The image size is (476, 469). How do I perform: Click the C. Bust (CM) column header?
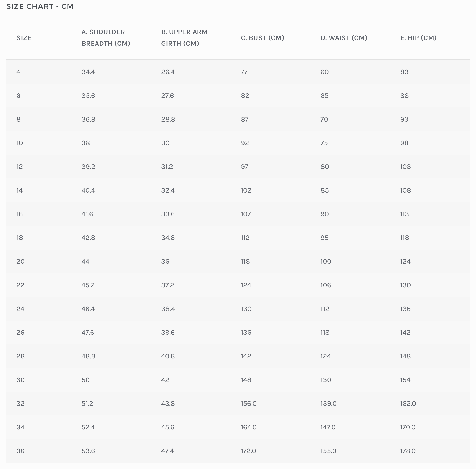pos(262,38)
